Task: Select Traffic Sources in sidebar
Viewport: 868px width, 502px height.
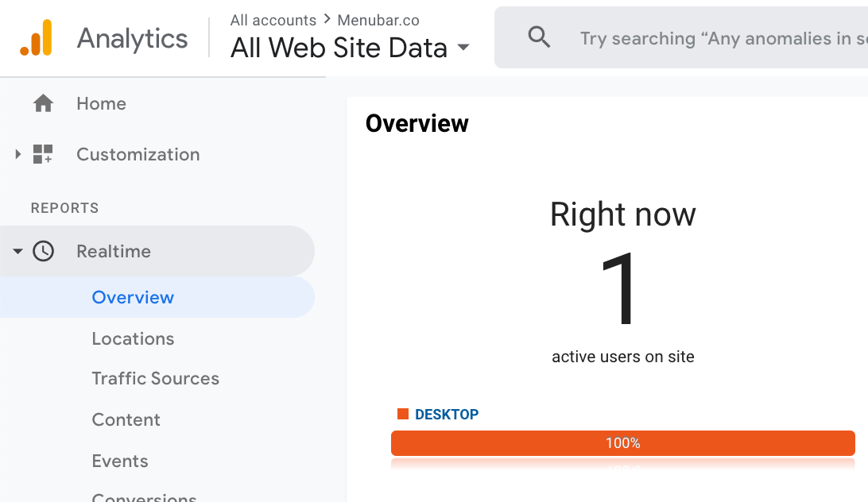Action: tap(155, 379)
